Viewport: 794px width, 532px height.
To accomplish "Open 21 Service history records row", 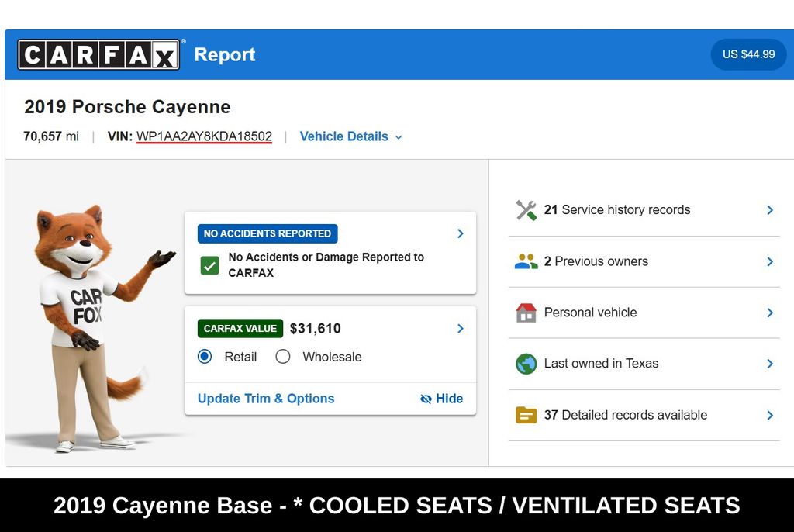I will point(644,210).
